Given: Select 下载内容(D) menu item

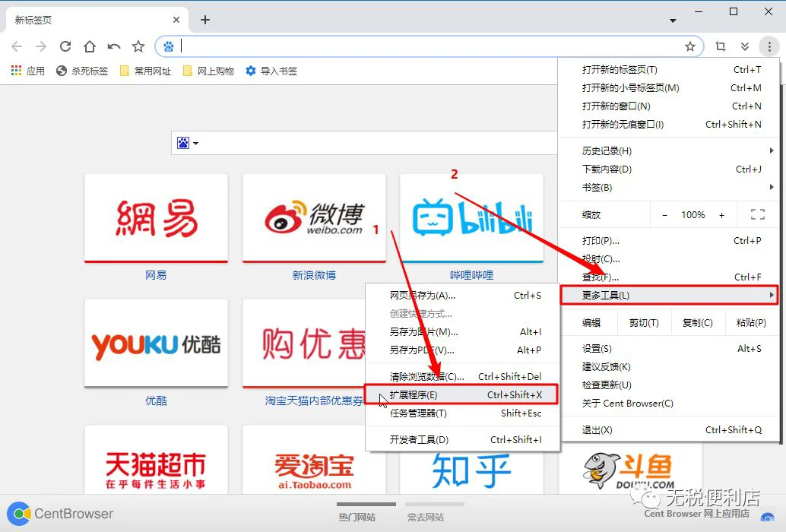Looking at the screenshot, I should click(670, 169).
